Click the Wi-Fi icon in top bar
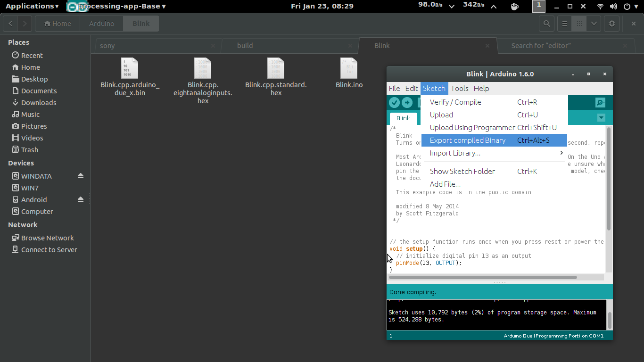644x362 pixels. coord(600,6)
